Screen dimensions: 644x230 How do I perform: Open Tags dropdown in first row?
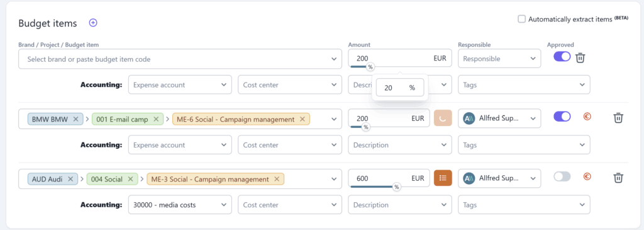tap(524, 85)
